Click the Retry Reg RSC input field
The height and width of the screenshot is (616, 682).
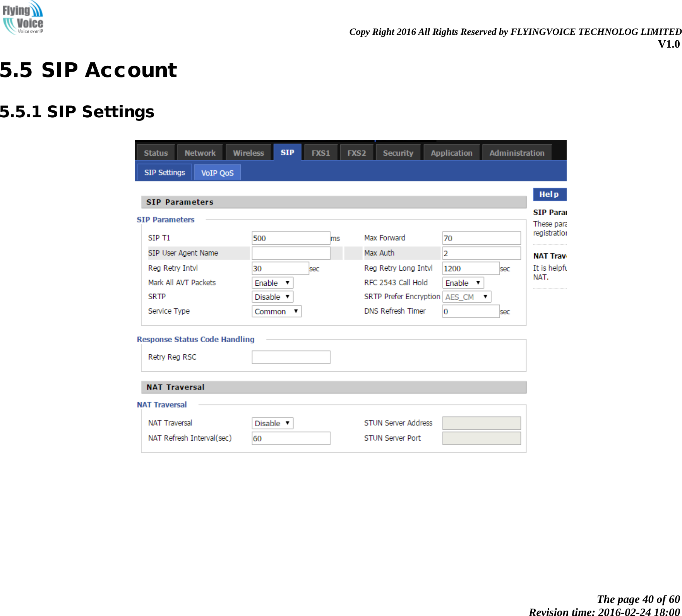pos(290,357)
